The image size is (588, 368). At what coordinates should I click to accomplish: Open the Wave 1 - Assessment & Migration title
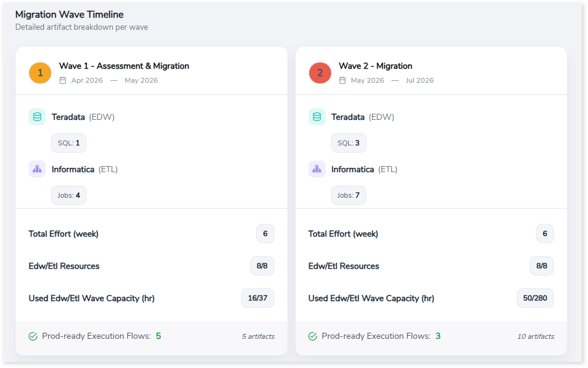coord(124,66)
